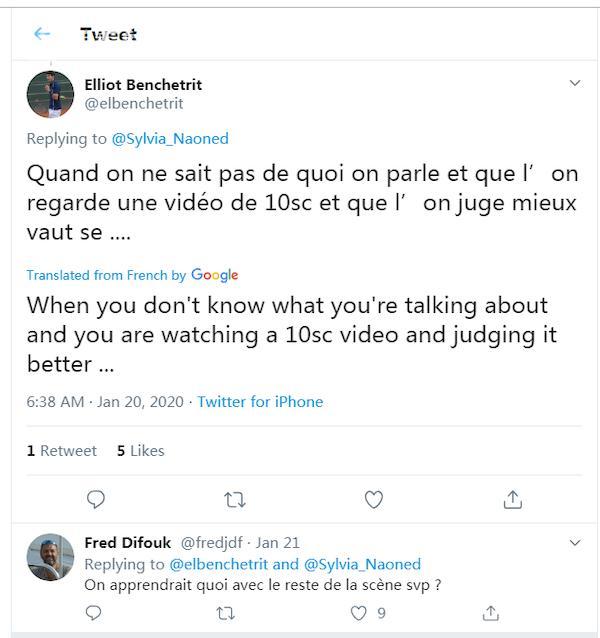
Task: Click the Twitter for iPhone link
Action: (260, 402)
